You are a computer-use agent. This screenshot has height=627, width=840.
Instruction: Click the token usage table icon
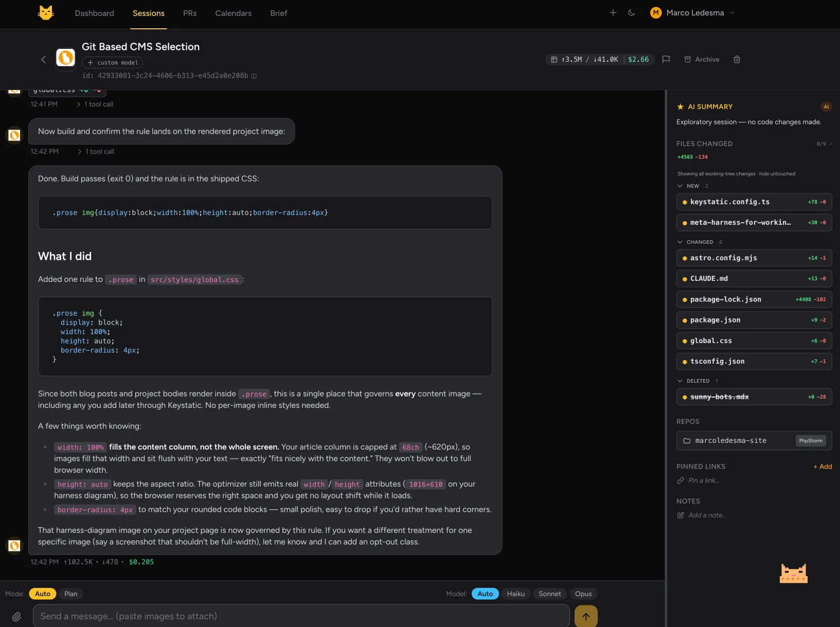554,60
